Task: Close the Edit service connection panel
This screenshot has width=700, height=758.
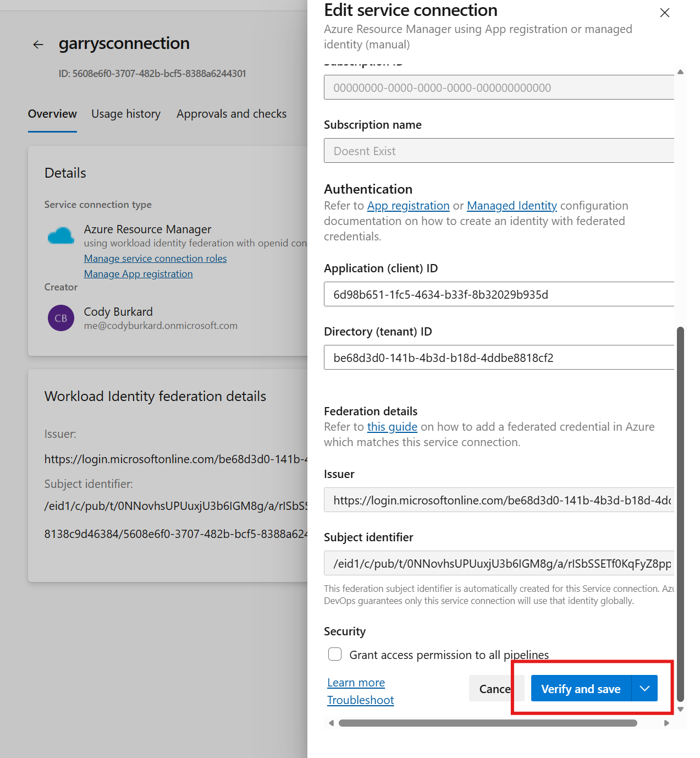Action: (664, 13)
